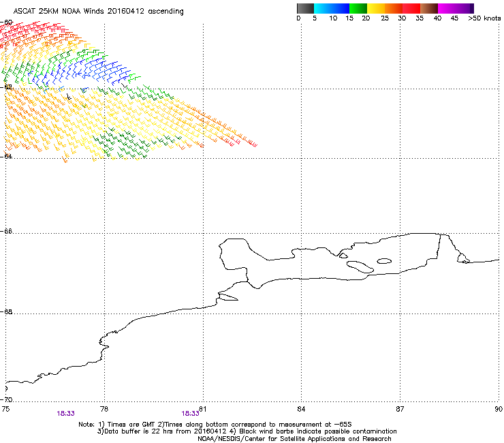Click the 90 longitude axis label
The height and width of the screenshot is (443, 504).
[499, 409]
